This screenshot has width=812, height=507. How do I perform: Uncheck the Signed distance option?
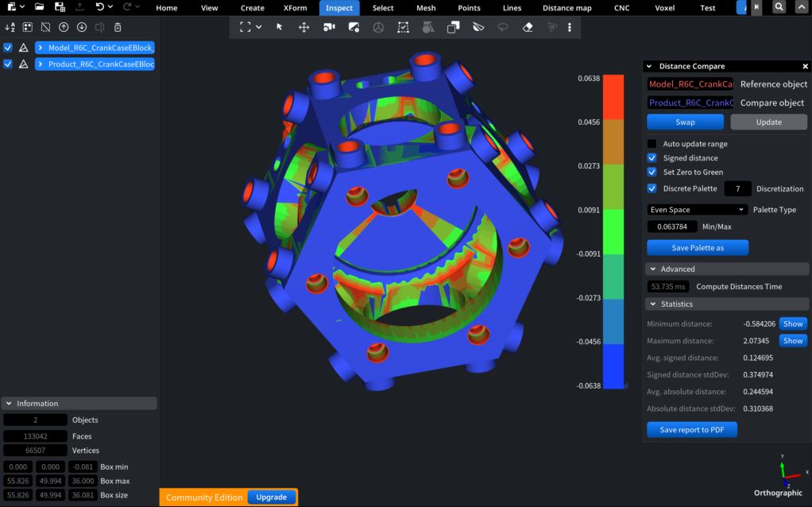pyautogui.click(x=652, y=158)
